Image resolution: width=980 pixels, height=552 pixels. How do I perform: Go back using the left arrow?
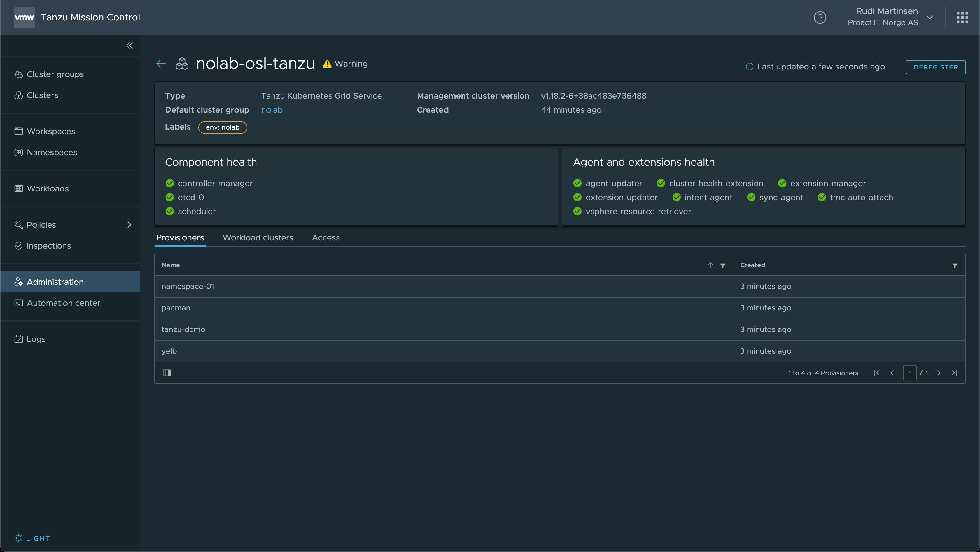coord(161,64)
